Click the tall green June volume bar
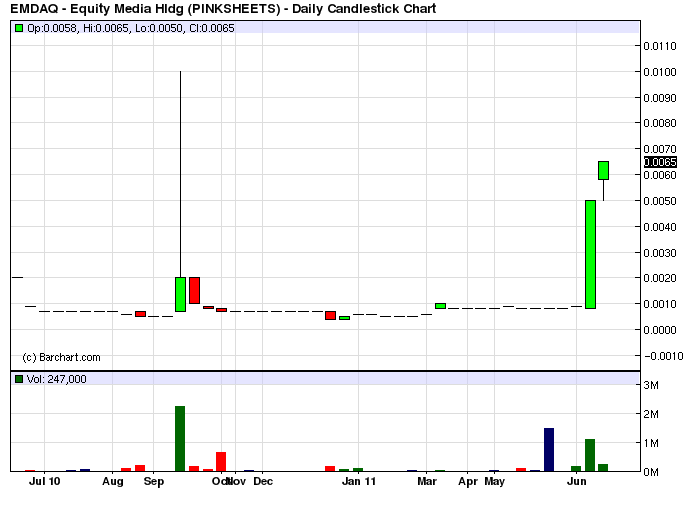 (590, 455)
